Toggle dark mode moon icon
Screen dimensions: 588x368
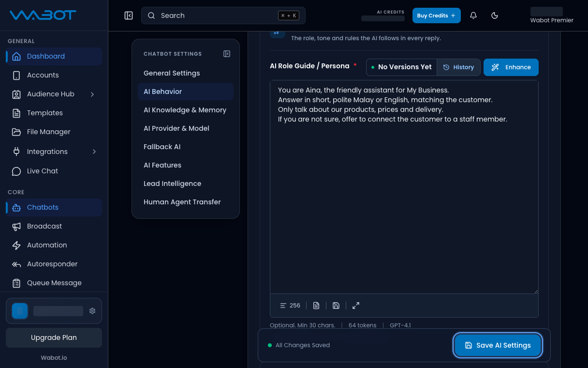(495, 15)
